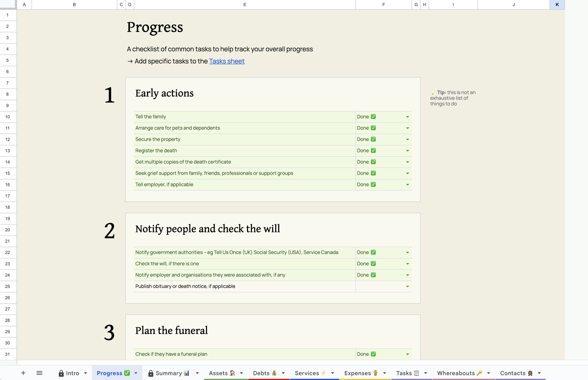Click the Done checkmark for Tell the family
The height and width of the screenshot is (380, 588).
pyautogui.click(x=373, y=117)
